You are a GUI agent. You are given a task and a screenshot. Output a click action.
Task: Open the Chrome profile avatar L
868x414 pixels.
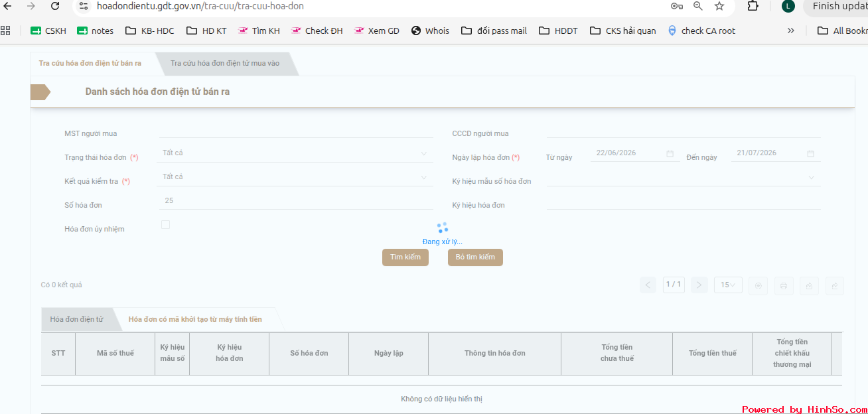pos(788,6)
